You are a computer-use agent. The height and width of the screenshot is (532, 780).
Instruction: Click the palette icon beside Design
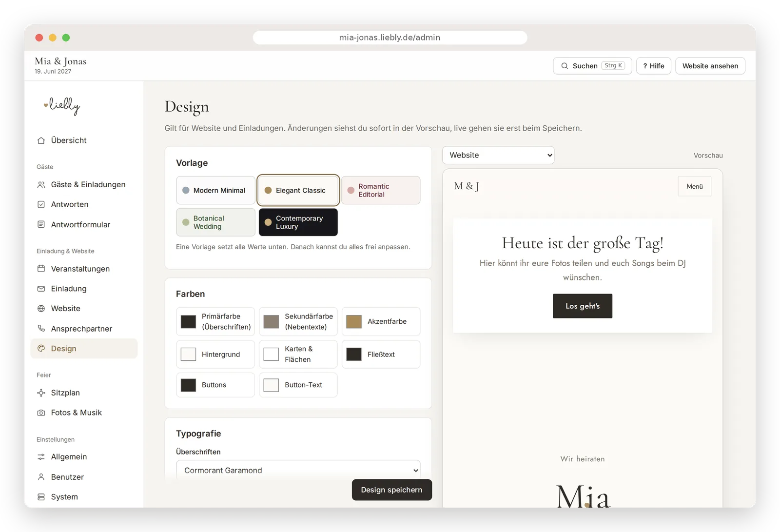pos(41,348)
